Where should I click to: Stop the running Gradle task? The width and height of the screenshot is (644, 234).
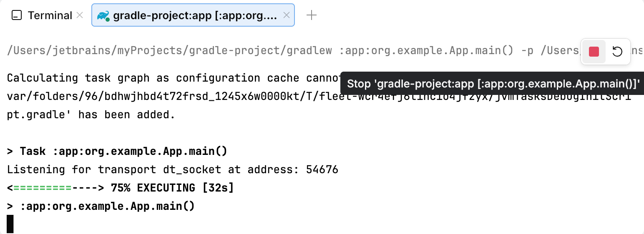(594, 52)
